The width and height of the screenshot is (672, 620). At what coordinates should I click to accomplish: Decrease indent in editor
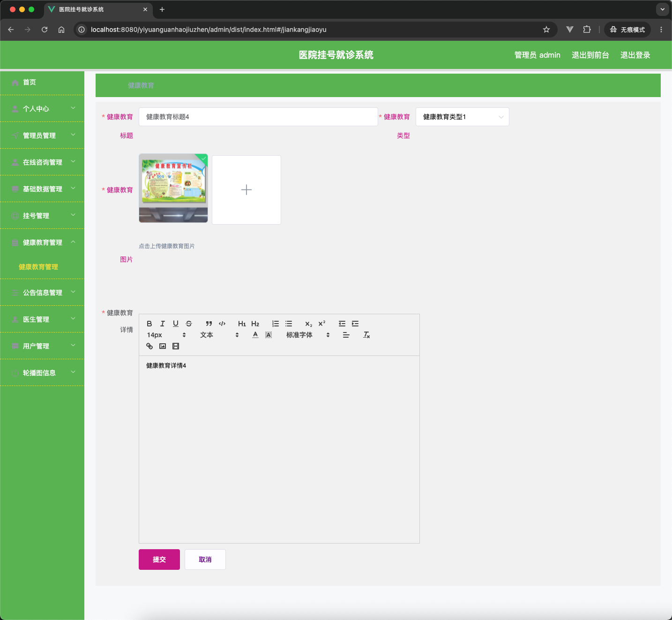tap(342, 324)
